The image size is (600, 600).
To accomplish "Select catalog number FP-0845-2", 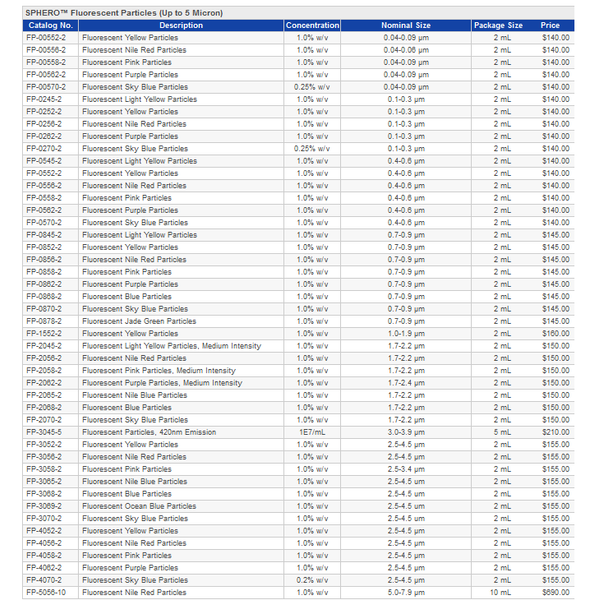I will [x=44, y=235].
